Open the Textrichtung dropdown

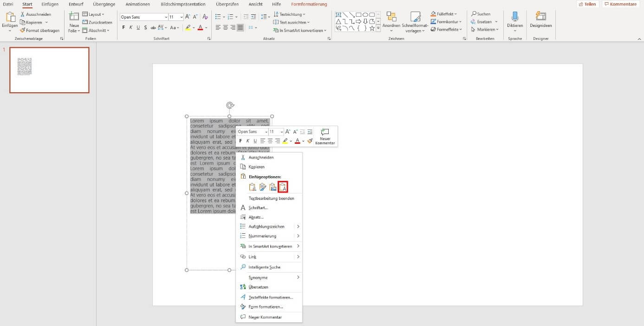pos(289,14)
